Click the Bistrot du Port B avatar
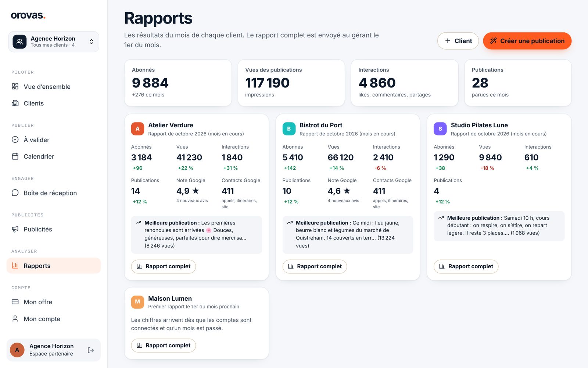This screenshot has width=588, height=368. click(289, 129)
